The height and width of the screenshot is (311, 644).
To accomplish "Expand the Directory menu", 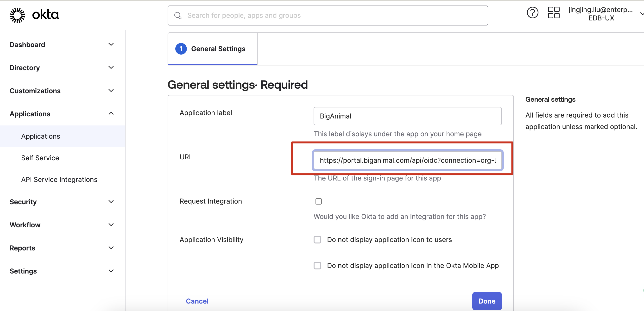I will pyautogui.click(x=62, y=68).
